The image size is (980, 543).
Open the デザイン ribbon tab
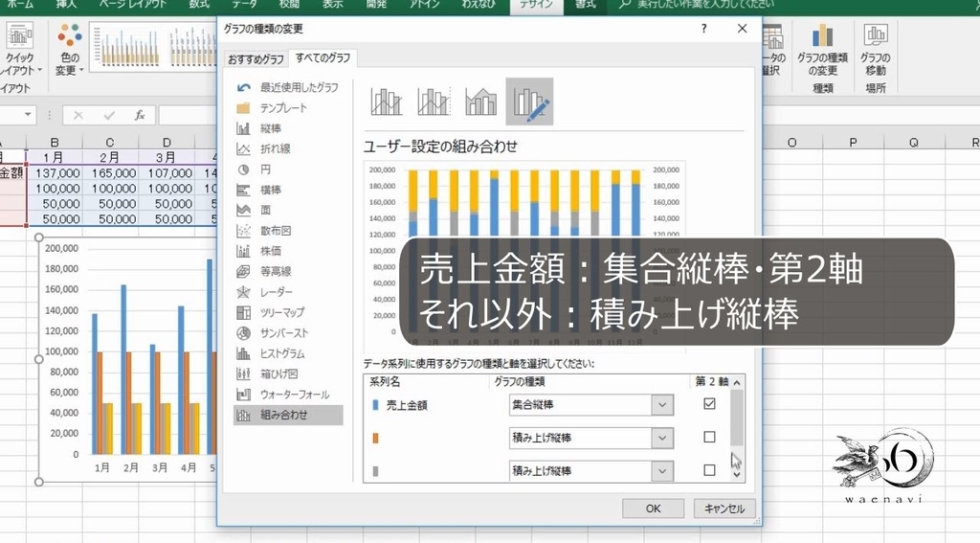coord(537,5)
